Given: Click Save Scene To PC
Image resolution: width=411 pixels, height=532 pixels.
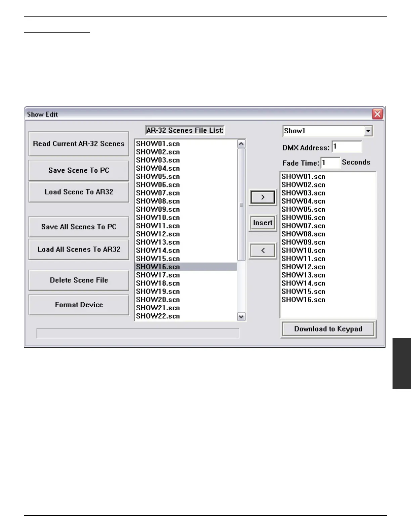Looking at the screenshot, I should tap(79, 170).
